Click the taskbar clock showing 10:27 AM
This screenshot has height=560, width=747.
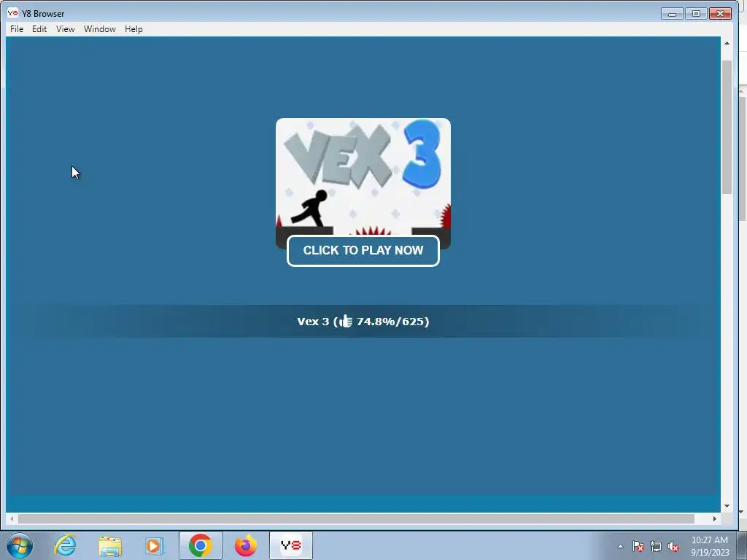tap(710, 545)
